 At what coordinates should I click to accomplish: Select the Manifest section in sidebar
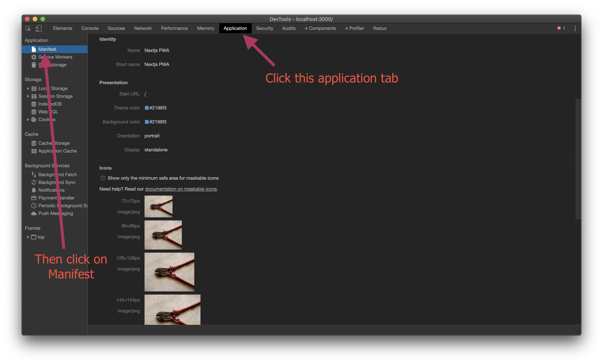(47, 49)
